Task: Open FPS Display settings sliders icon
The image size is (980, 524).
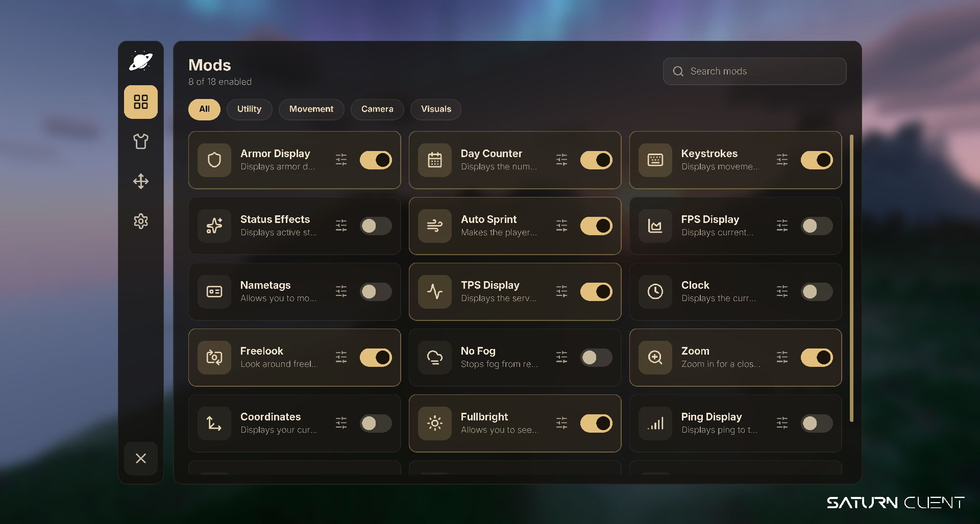Action: coord(782,226)
